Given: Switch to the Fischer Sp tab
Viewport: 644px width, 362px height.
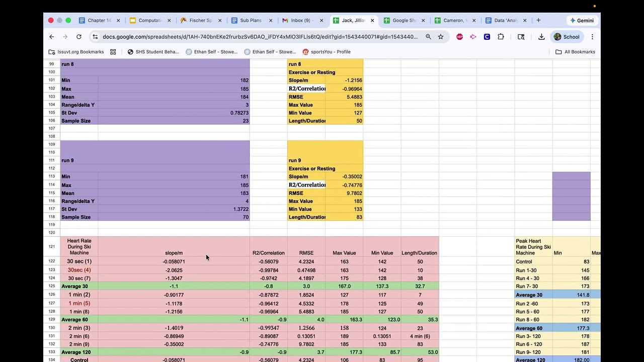Looking at the screenshot, I should (x=200, y=21).
